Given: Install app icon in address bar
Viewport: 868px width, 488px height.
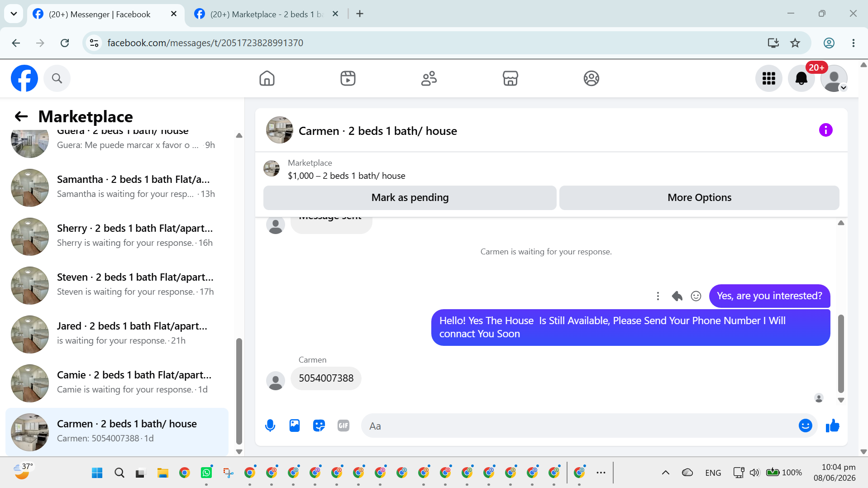Looking at the screenshot, I should pos(773,43).
